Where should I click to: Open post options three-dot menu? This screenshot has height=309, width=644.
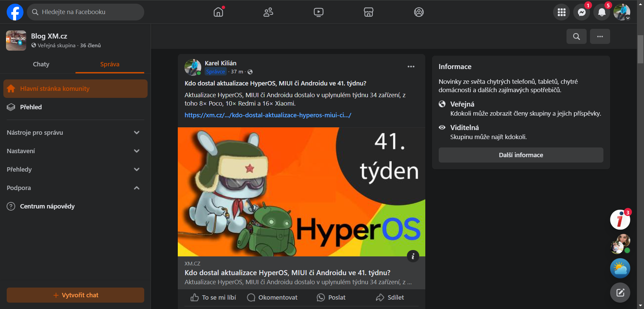pos(411,67)
